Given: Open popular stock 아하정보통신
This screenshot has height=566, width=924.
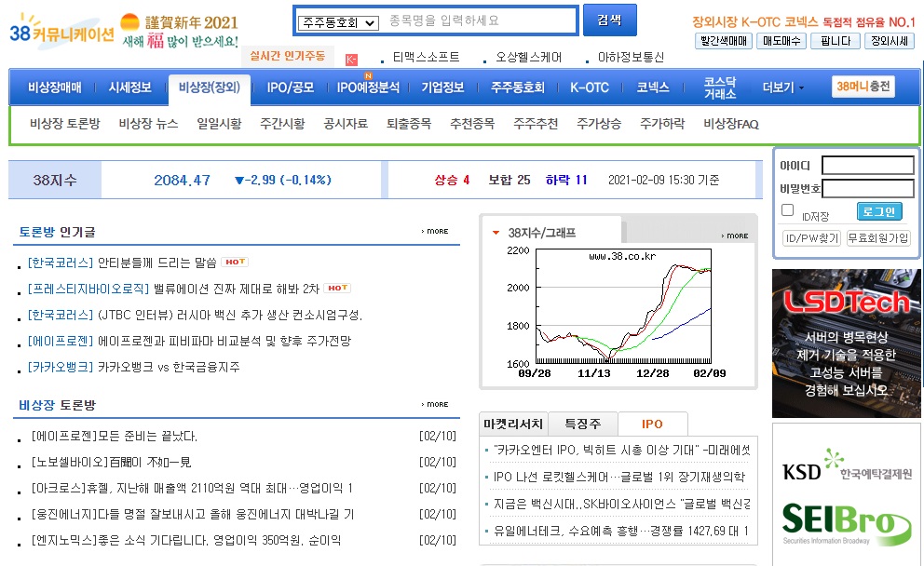Looking at the screenshot, I should (x=631, y=57).
